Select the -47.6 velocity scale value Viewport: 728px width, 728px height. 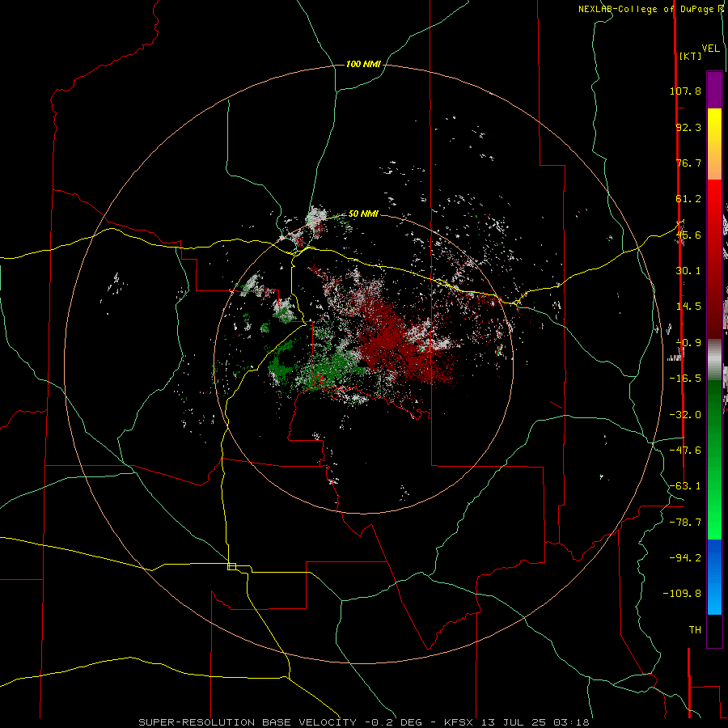(685, 451)
